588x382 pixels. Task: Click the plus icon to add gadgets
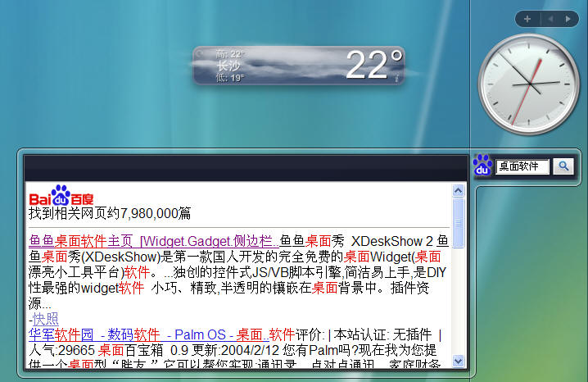pos(527,18)
